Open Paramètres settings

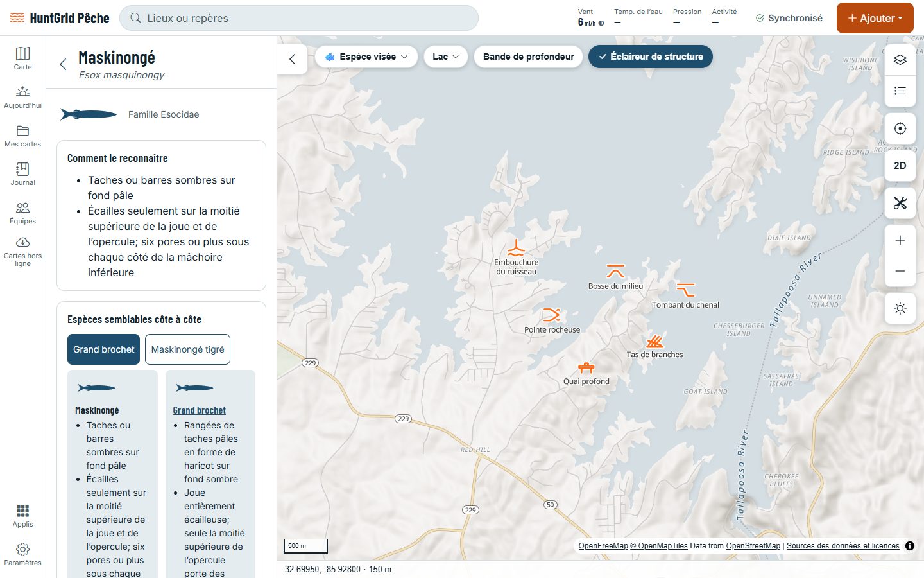(22, 554)
